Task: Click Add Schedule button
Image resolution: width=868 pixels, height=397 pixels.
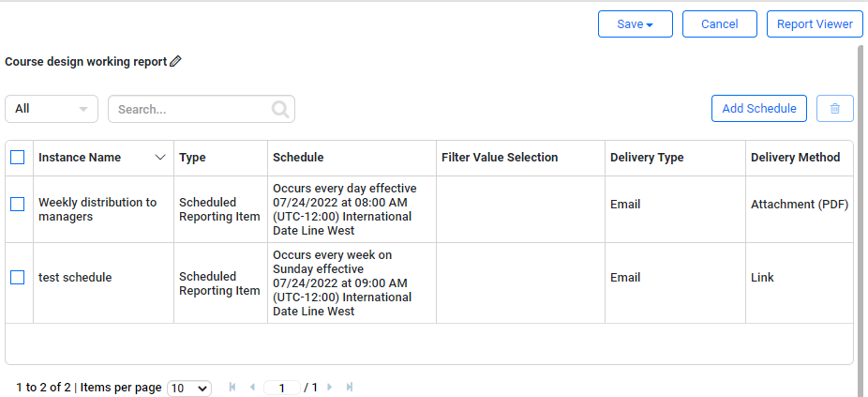Action: (759, 109)
